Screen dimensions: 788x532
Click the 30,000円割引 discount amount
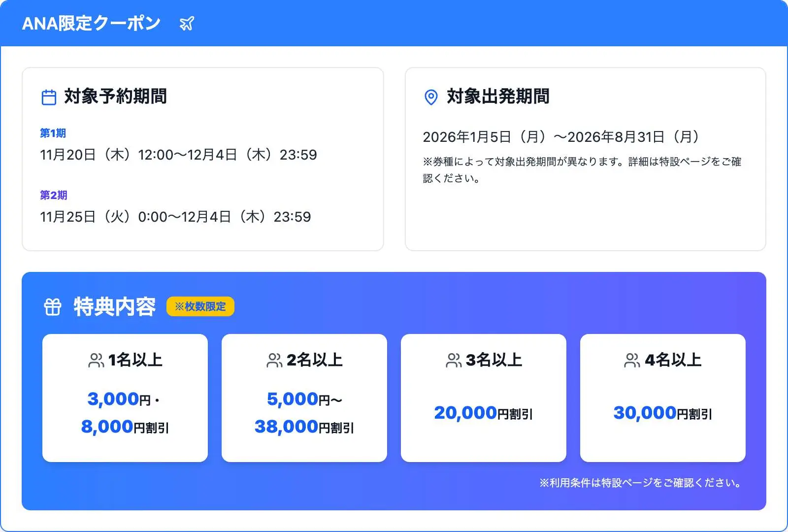[663, 413]
